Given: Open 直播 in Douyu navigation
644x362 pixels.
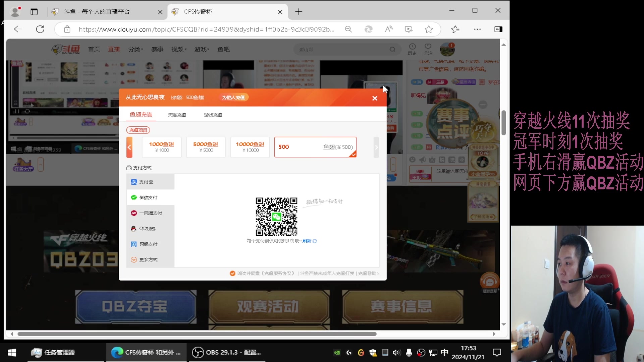Looking at the screenshot, I should tap(114, 49).
